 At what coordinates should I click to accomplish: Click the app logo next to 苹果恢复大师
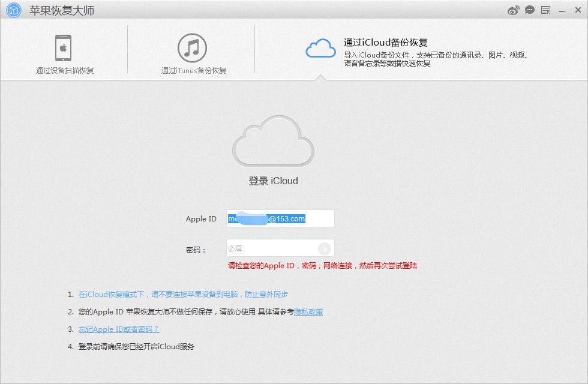[14, 11]
